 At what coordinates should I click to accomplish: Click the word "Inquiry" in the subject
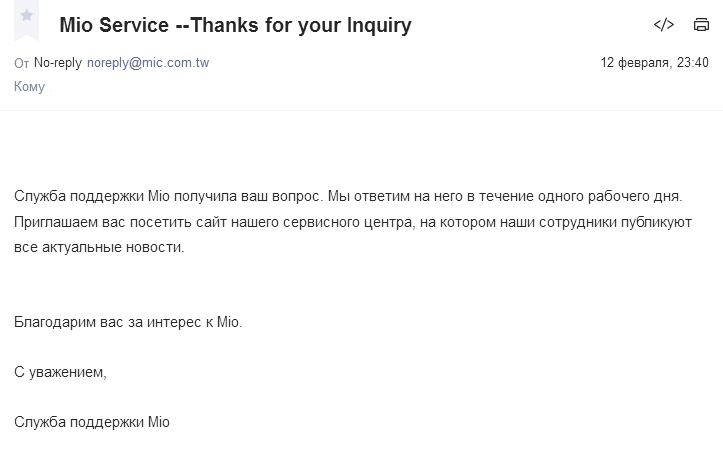pyautogui.click(x=376, y=25)
